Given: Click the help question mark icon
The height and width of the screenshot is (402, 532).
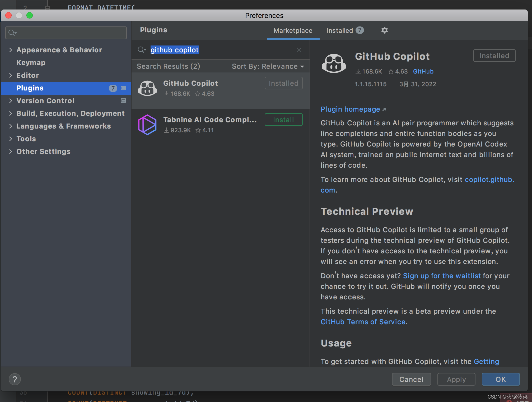Looking at the screenshot, I should [15, 379].
